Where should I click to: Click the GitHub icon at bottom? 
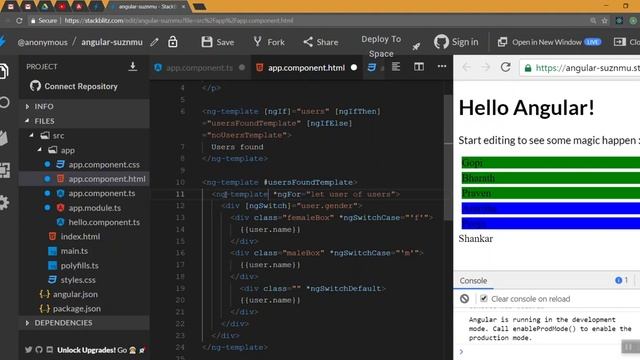[39, 349]
